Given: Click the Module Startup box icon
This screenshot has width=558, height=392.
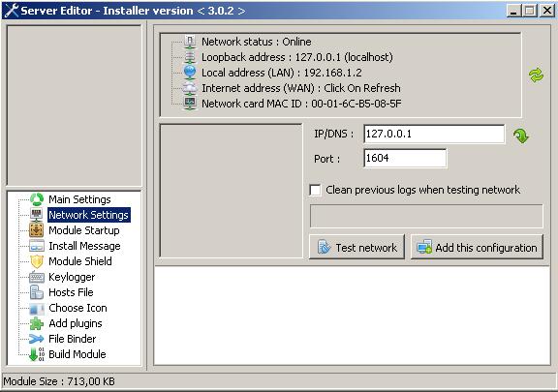Looking at the screenshot, I should 36,230.
